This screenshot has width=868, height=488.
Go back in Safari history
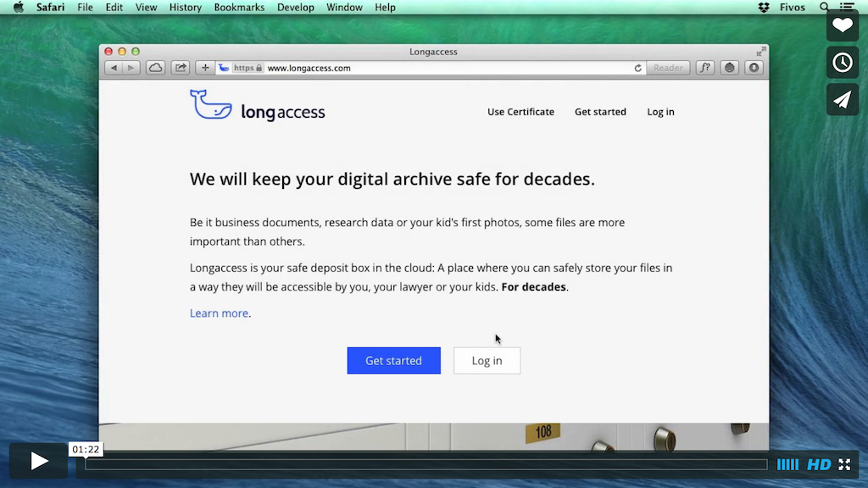tap(114, 68)
